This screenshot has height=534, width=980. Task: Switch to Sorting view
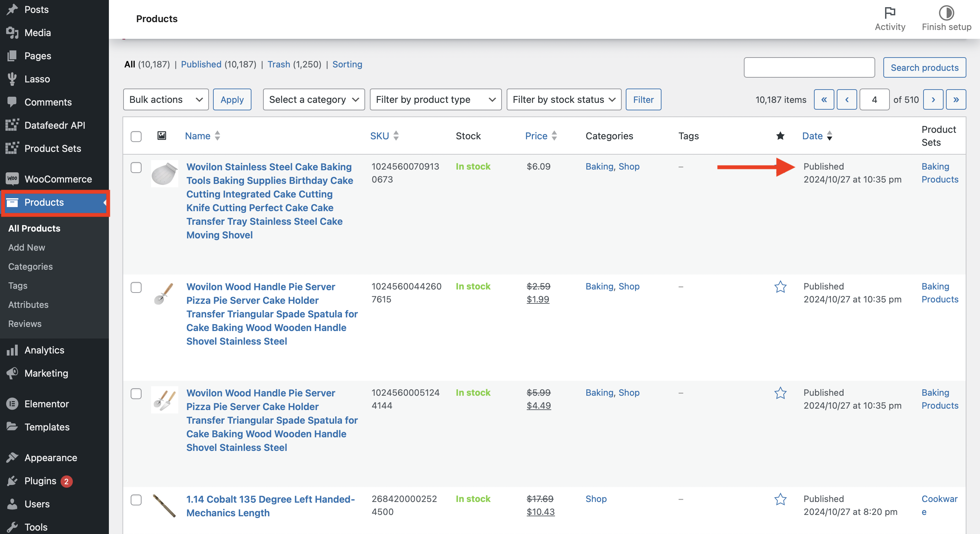click(x=347, y=64)
